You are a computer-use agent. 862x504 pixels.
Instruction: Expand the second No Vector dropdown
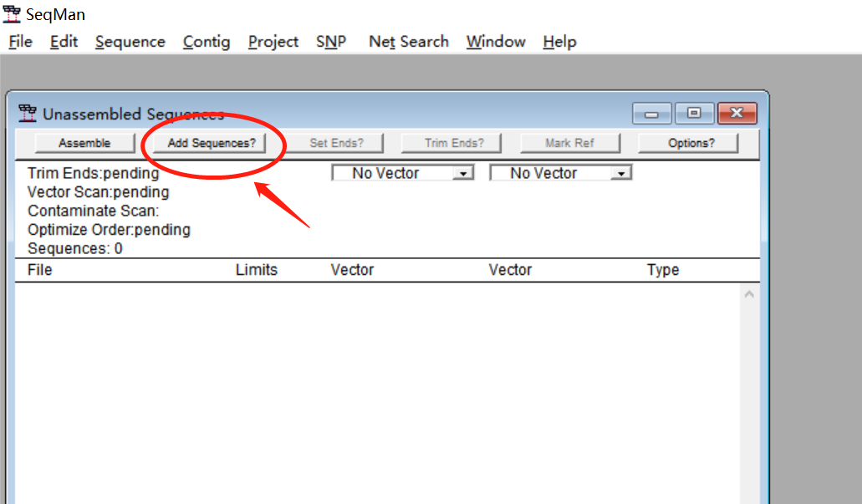coord(621,173)
